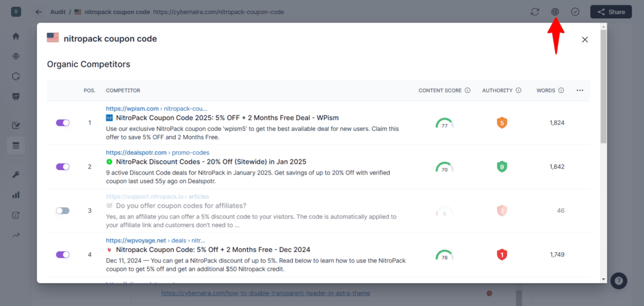Click Authority info icon
Screen dimensions: 644x306
(518, 91)
